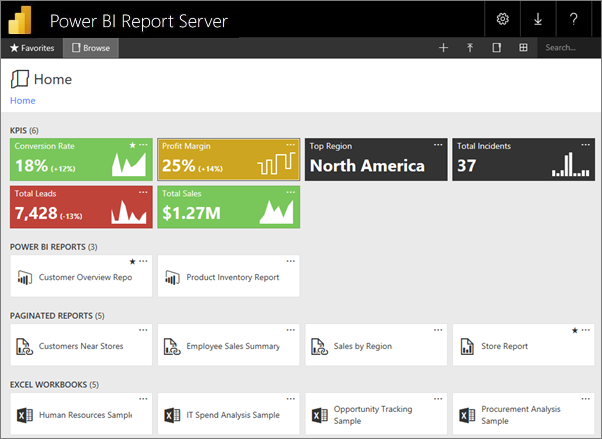Switch to Tiles view grid icon
Viewport: 602px width, 439px height.
523,47
